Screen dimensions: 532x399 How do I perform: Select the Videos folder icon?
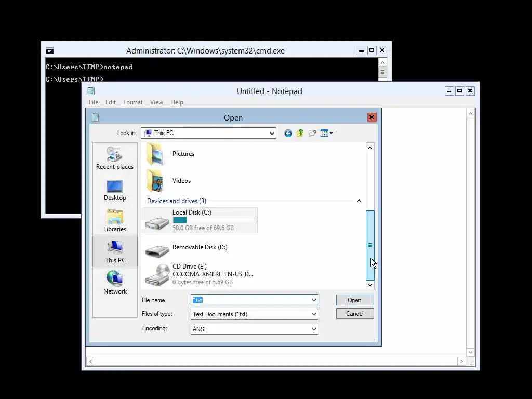pos(155,181)
